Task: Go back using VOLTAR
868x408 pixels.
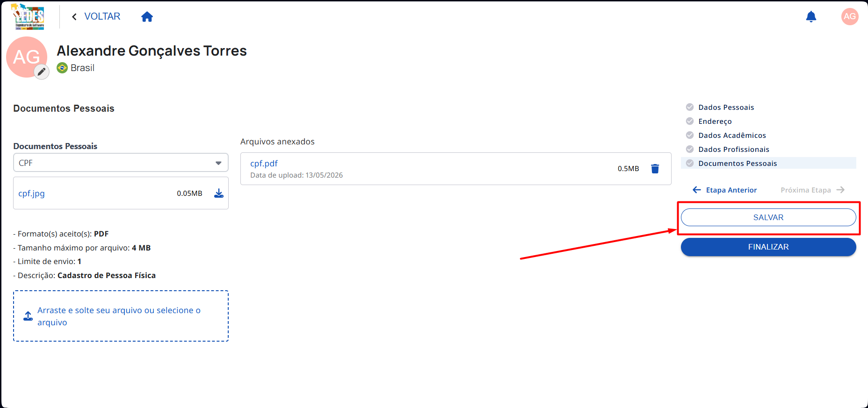Action: pos(96,16)
